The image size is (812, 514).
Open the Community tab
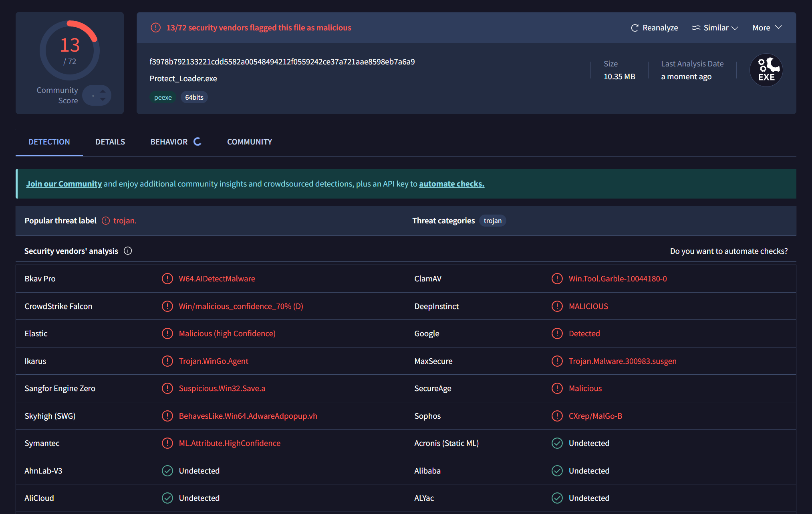(250, 142)
